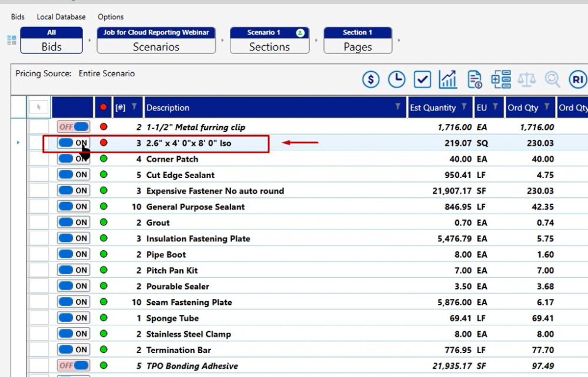Open the EU column filter dropdown

coord(495,107)
